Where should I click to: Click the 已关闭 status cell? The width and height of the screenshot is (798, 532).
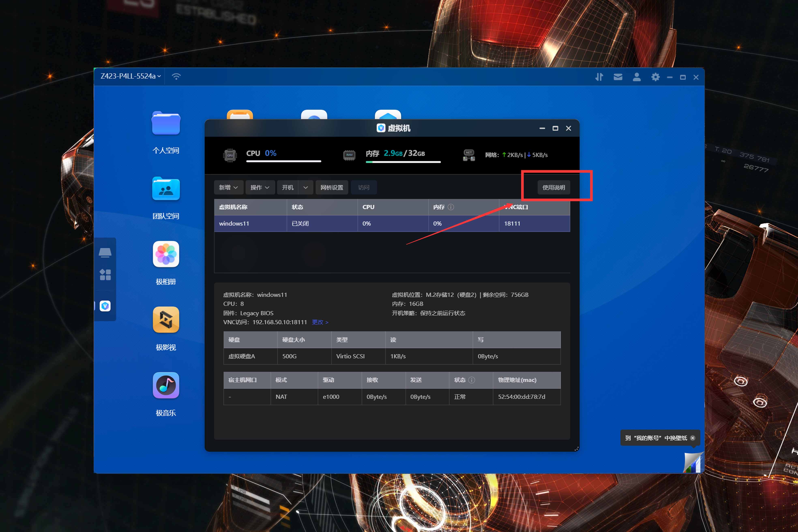coord(322,223)
